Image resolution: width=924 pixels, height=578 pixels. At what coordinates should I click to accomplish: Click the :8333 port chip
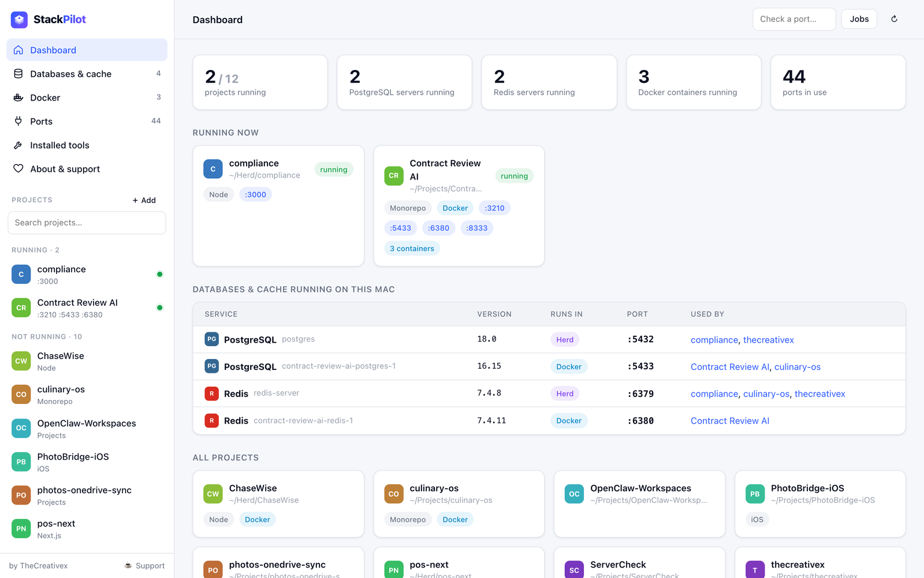[476, 228]
